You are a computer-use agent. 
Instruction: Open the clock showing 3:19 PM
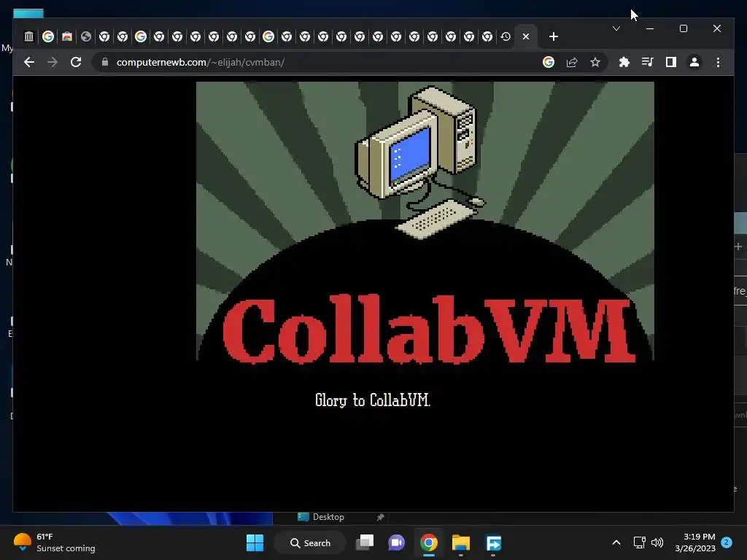pos(695,542)
